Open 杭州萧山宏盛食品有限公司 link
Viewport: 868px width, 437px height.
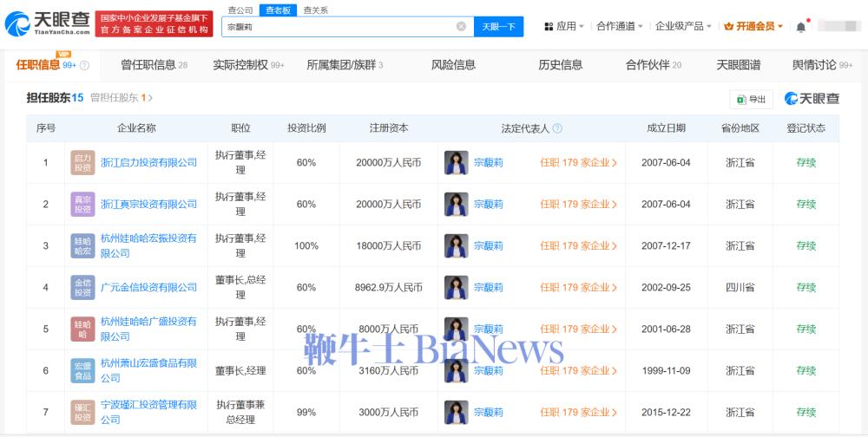coord(149,370)
